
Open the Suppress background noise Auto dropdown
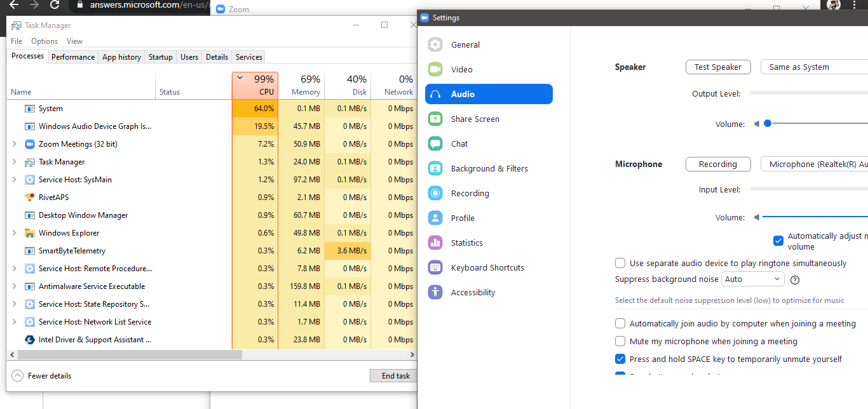click(x=753, y=279)
